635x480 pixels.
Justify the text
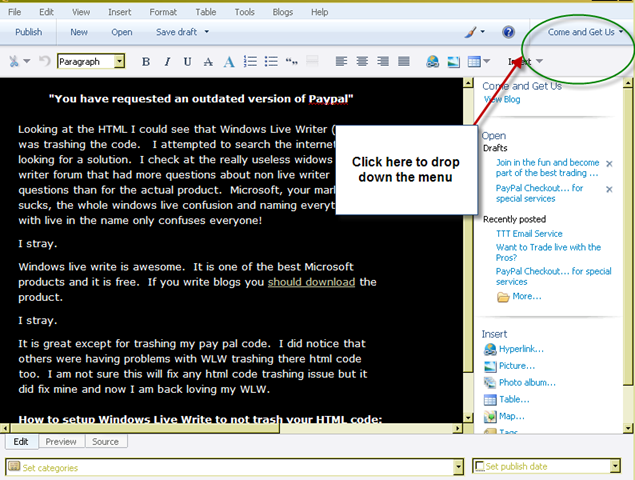pyautogui.click(x=403, y=62)
